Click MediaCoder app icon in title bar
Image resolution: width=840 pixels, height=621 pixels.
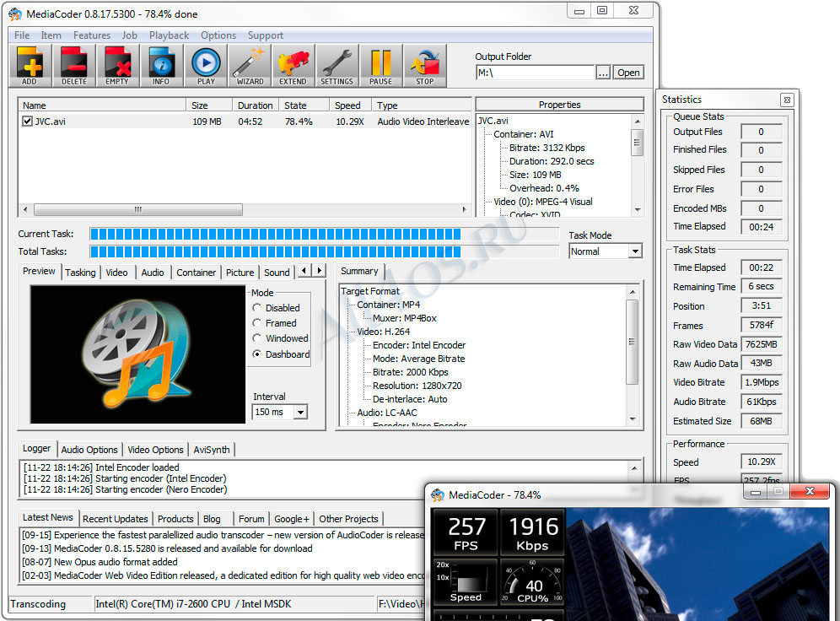[15, 14]
